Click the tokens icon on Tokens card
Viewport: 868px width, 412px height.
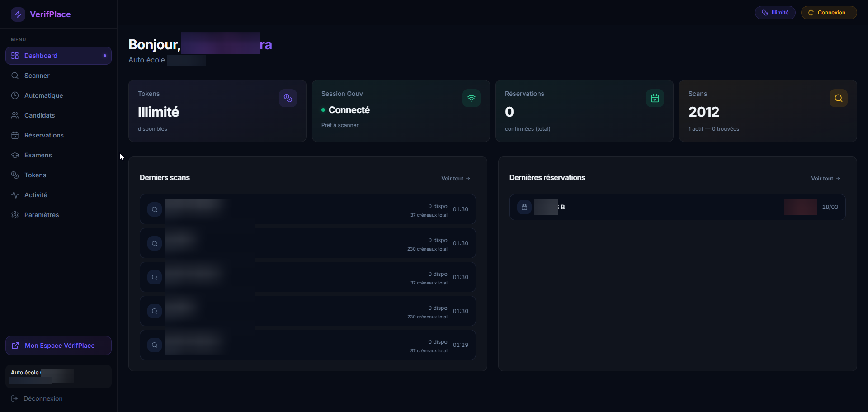point(288,98)
